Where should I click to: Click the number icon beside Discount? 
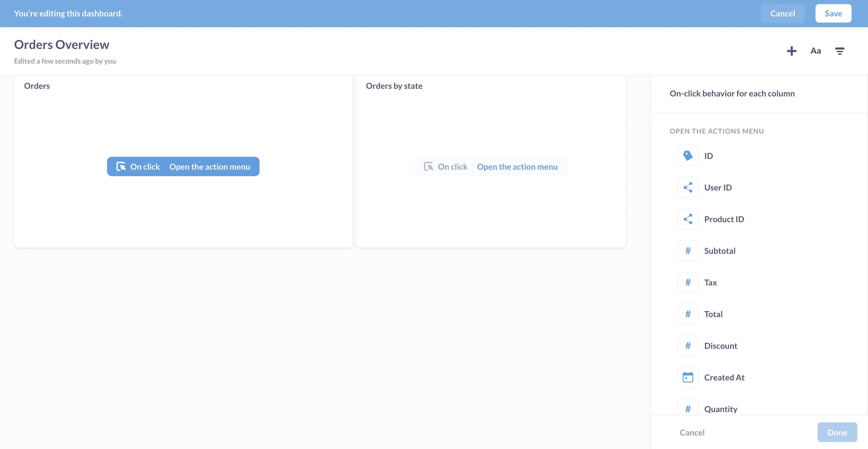[x=688, y=346]
